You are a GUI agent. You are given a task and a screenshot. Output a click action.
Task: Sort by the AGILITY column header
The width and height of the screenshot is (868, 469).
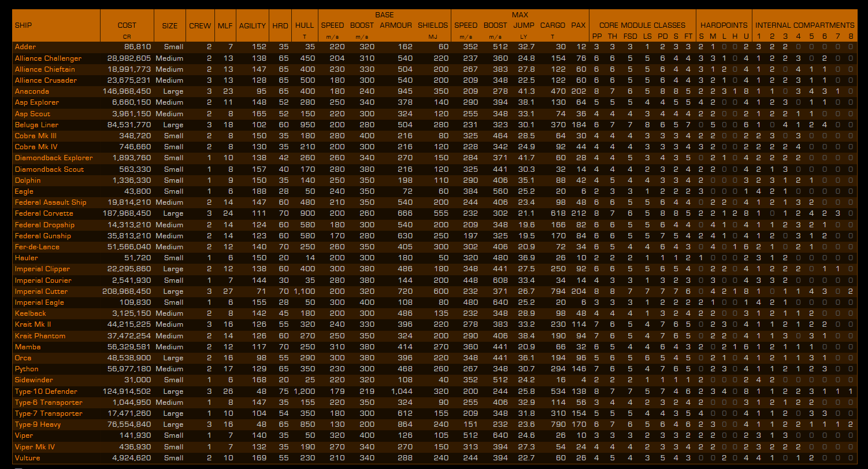point(253,25)
